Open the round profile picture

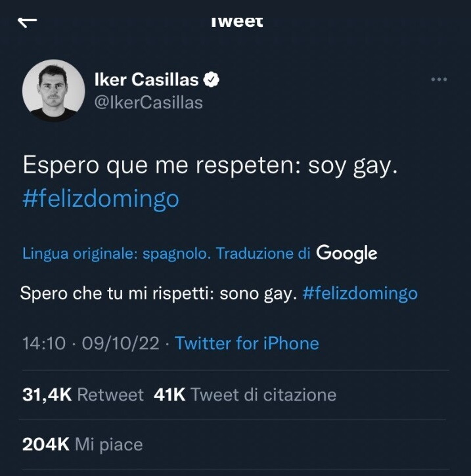pos(54,91)
